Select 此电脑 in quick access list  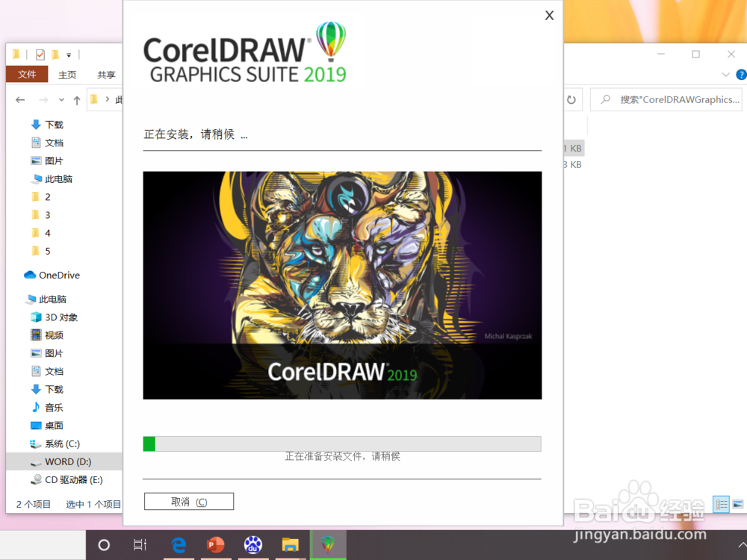[52, 179]
